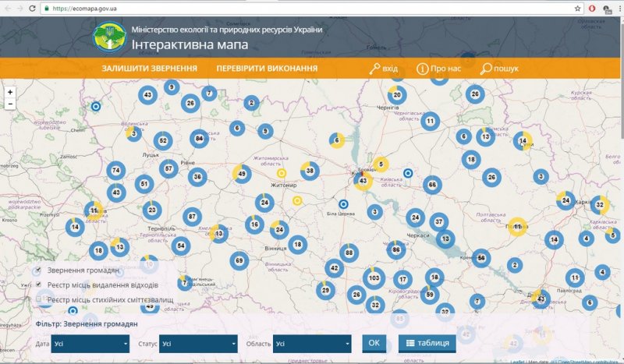Enable Реєстр місць стихійних сміттєзвалищ checkbox
The height and width of the screenshot is (364, 624).
coord(37,299)
